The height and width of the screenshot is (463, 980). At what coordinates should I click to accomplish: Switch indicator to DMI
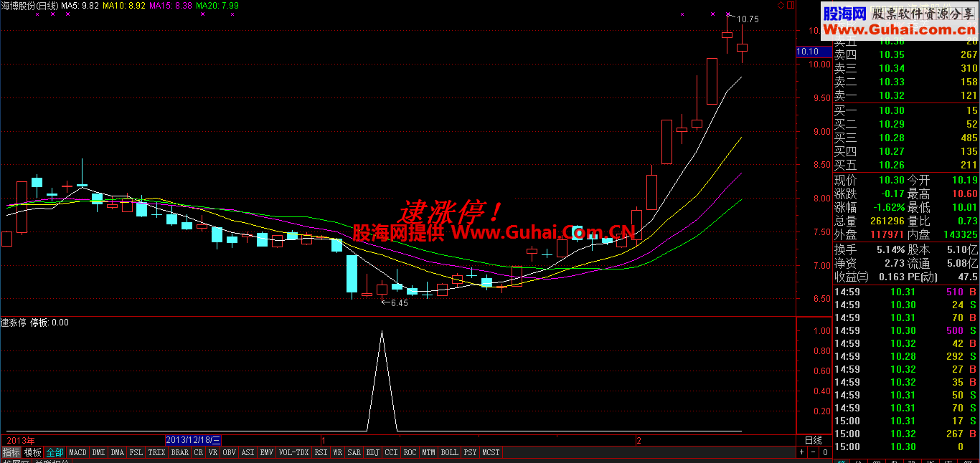click(99, 452)
